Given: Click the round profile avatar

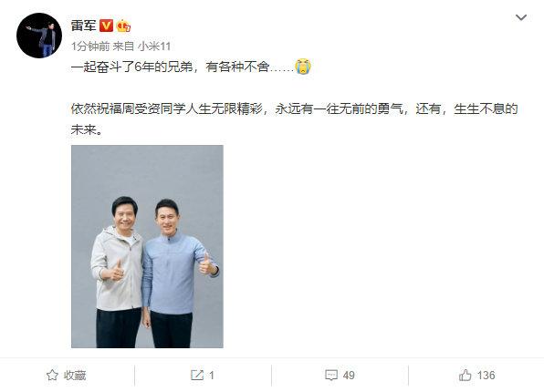Looking at the screenshot, I should [39, 36].
